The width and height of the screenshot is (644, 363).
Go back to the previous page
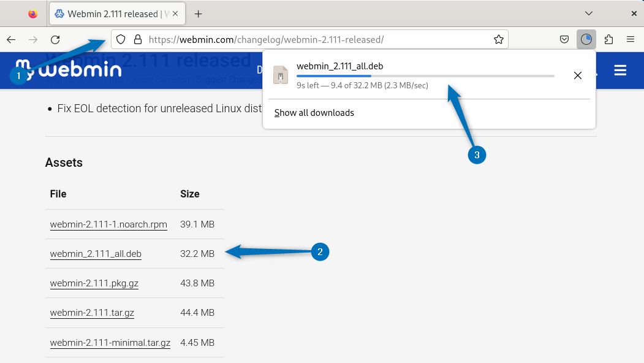pyautogui.click(x=10, y=39)
